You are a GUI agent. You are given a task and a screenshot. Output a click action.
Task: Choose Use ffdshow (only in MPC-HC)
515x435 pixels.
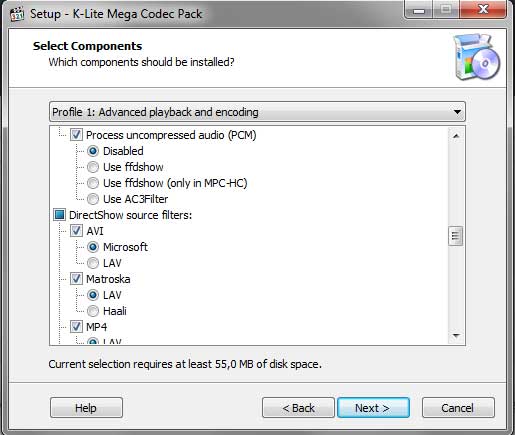(93, 183)
